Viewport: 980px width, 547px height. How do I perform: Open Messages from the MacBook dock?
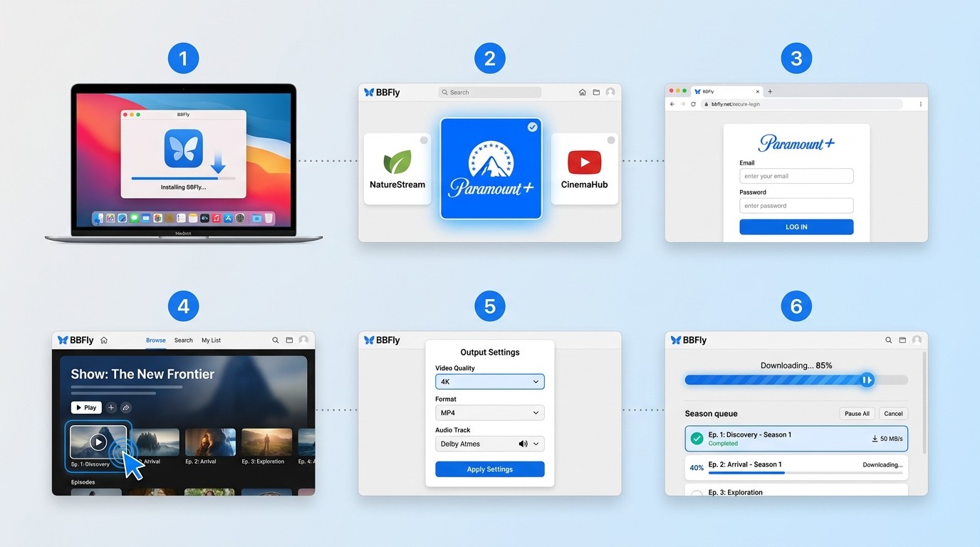pos(134,218)
